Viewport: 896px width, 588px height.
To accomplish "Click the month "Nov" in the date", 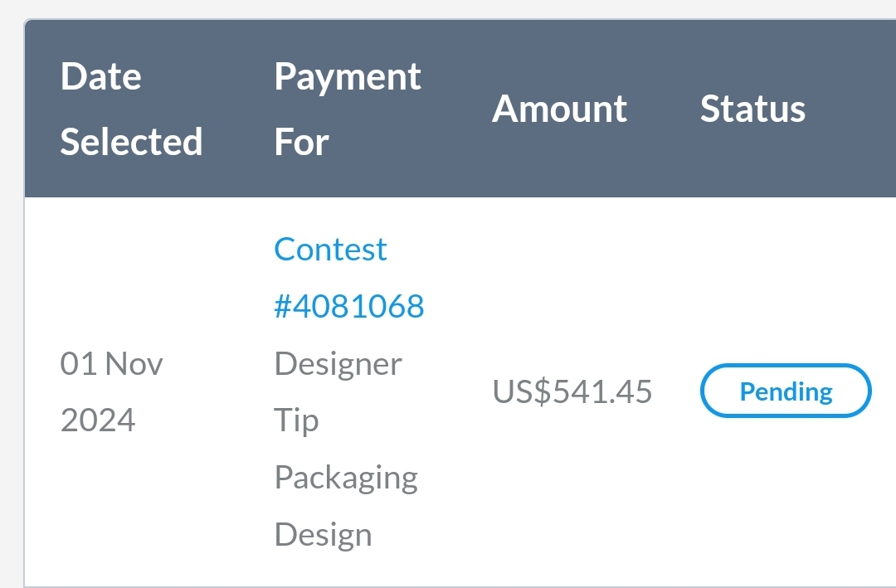I will click(134, 363).
